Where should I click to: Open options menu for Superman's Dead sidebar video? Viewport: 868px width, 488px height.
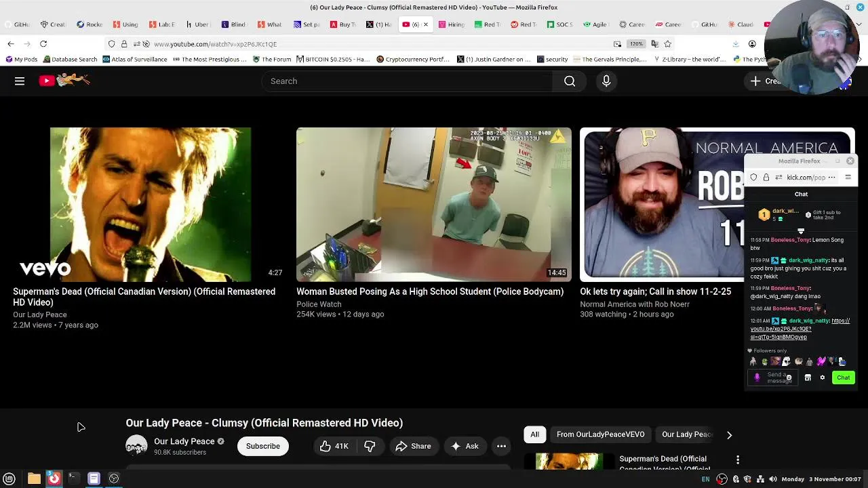[738, 460]
